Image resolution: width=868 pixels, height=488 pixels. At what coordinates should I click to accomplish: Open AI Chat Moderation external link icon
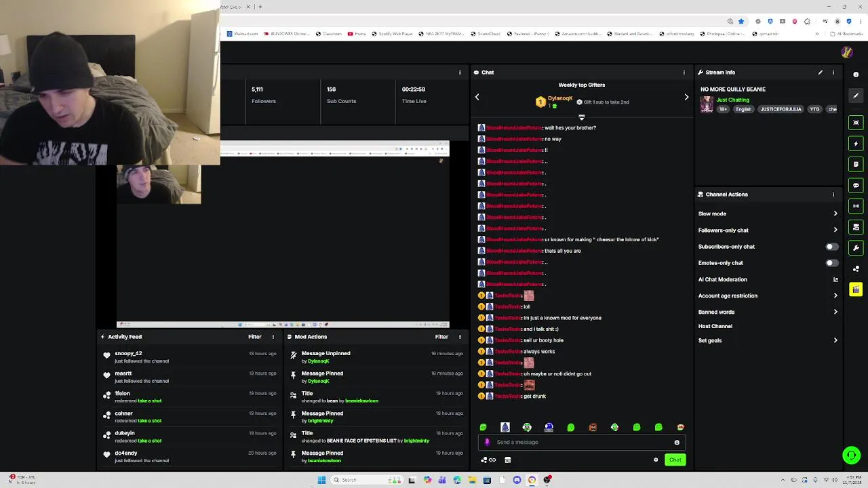[835, 279]
